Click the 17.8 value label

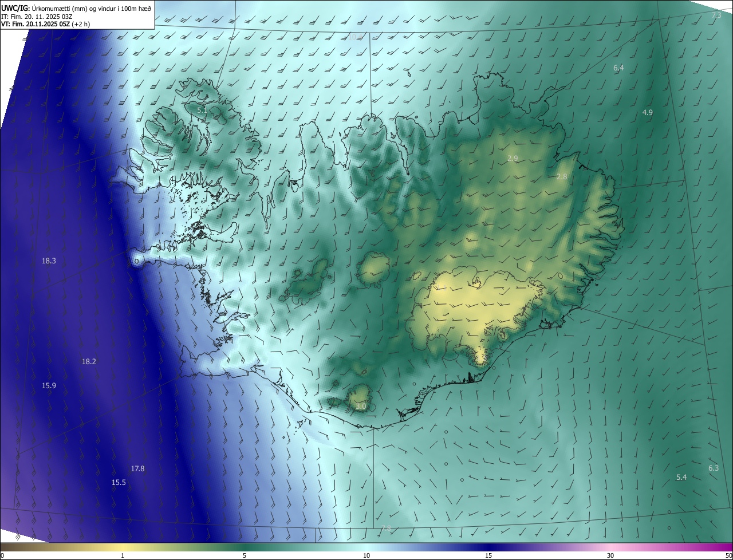137,468
